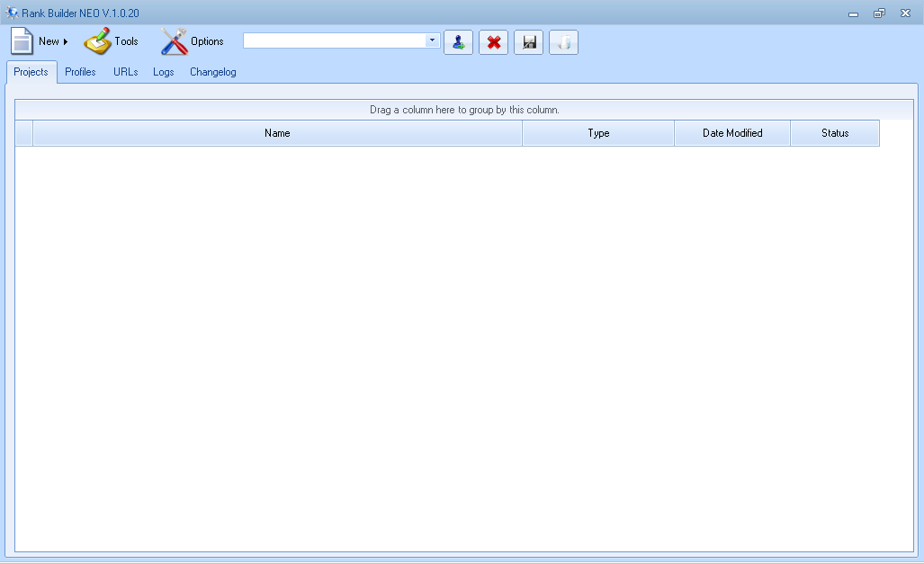Open the dropdown next to the search field
The height and width of the screenshot is (564, 924).
click(431, 41)
